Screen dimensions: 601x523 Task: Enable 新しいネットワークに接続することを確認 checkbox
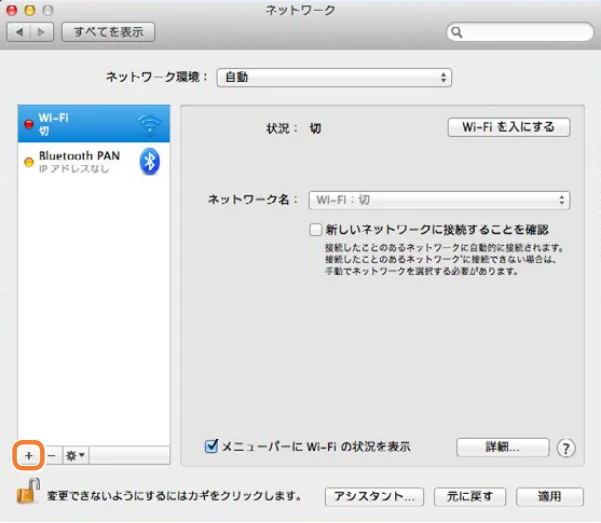coord(315,230)
